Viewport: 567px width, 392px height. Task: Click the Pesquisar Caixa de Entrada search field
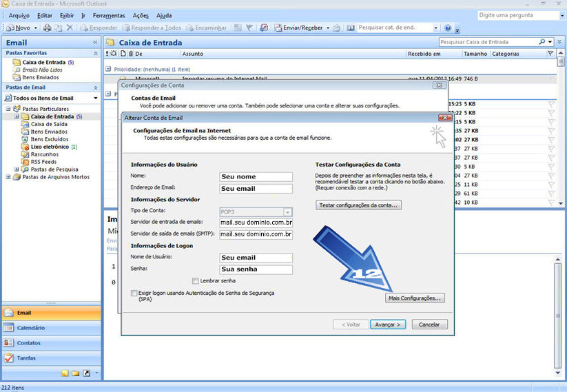pos(488,42)
